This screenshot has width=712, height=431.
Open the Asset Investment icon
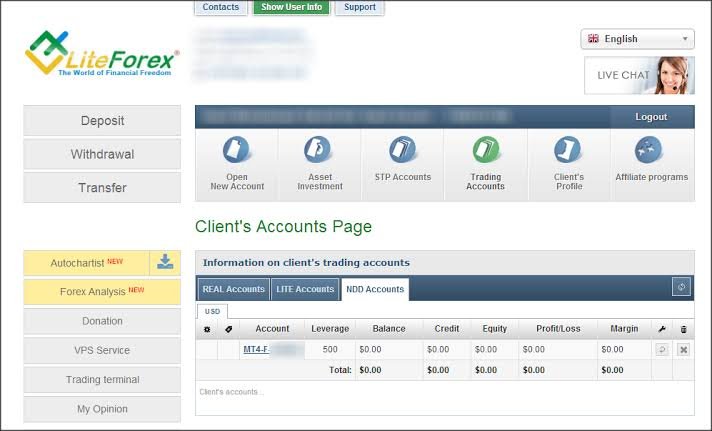coord(318,150)
